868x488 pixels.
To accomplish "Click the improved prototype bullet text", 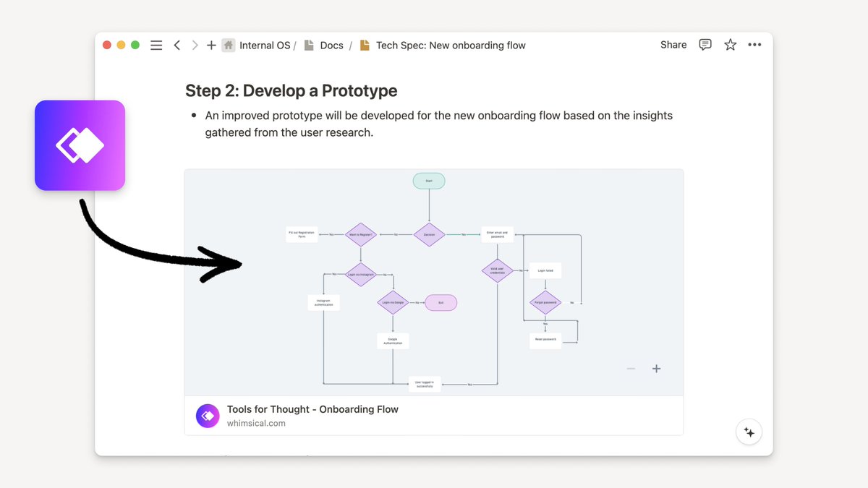I will click(439, 124).
